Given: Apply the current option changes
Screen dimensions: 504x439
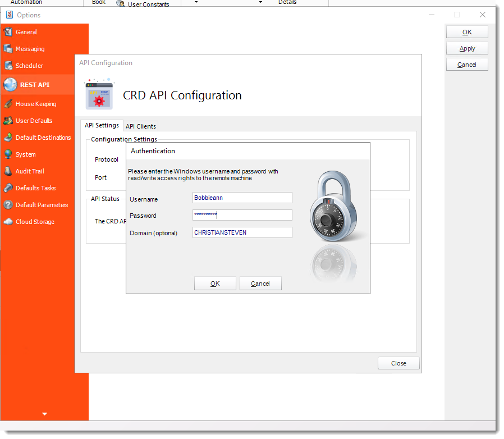Looking at the screenshot, I should tap(467, 48).
